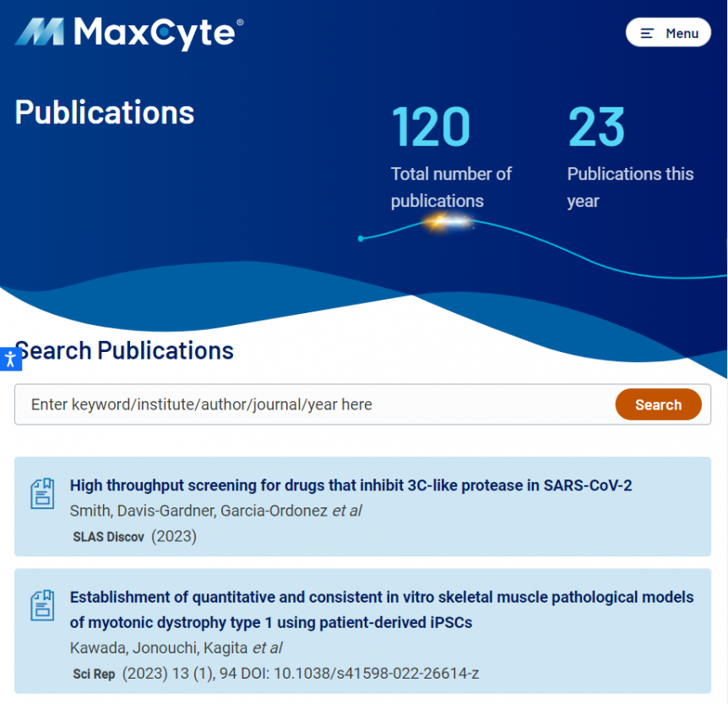Open the accessibility widget on the left edge
The image size is (728, 704).
point(10,358)
